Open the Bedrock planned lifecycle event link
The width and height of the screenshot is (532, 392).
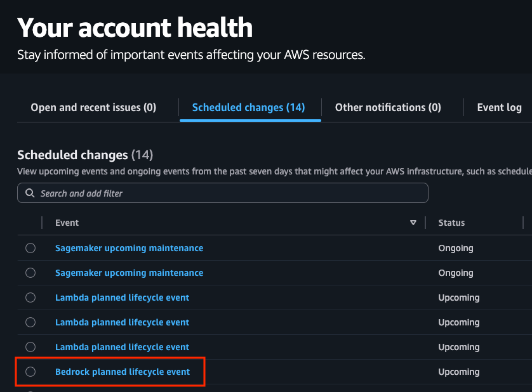123,372
